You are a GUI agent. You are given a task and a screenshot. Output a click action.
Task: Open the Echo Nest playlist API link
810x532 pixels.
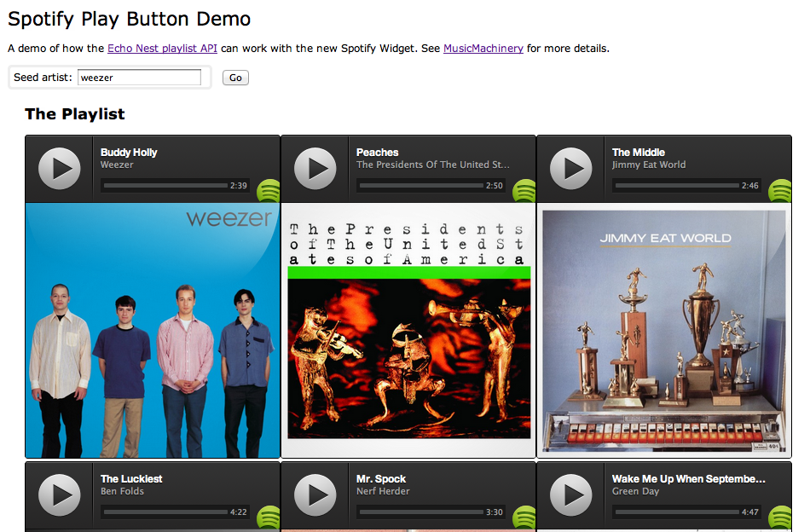tap(162, 49)
